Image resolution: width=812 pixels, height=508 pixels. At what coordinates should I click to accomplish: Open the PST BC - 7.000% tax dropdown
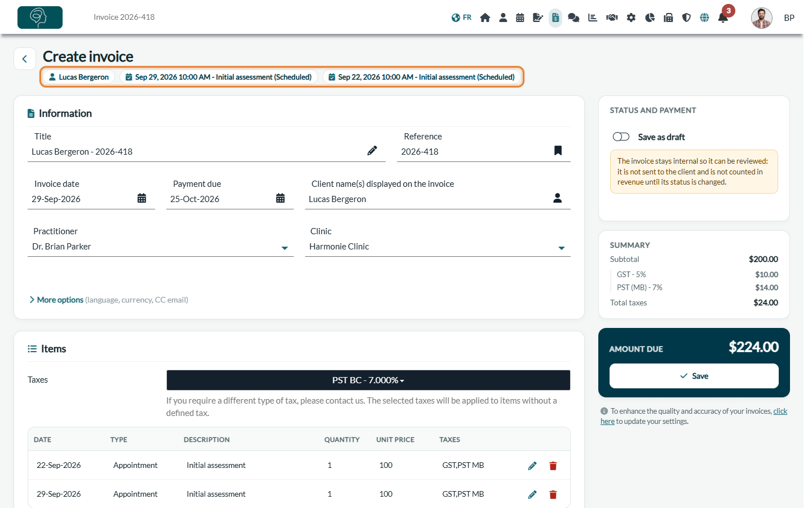coord(368,380)
